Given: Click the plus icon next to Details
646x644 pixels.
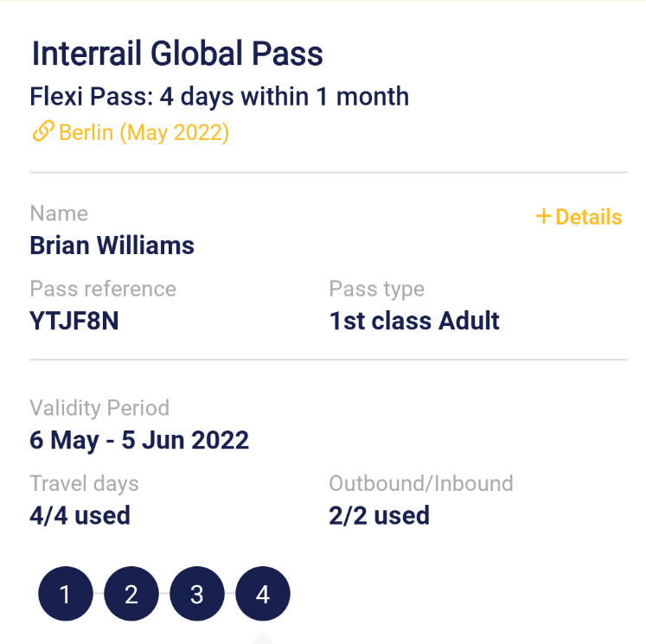Looking at the screenshot, I should tap(543, 216).
